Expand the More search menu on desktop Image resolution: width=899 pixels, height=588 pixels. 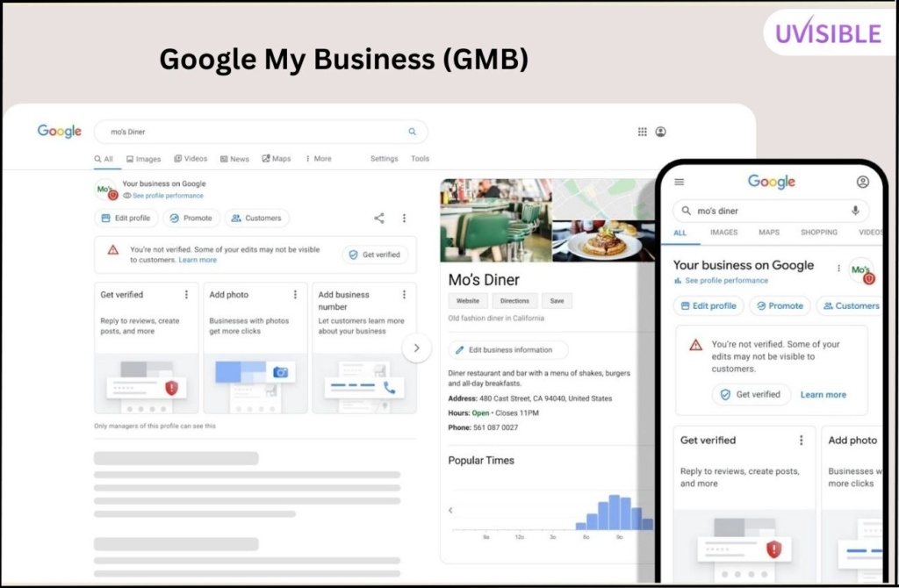[x=318, y=159]
